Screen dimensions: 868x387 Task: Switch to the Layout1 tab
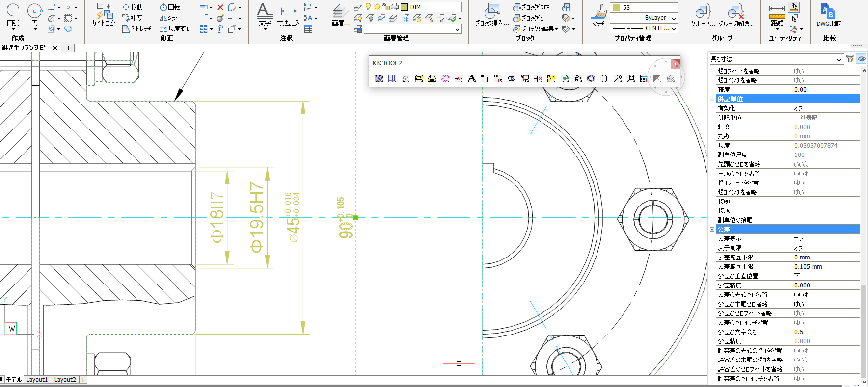(x=37, y=380)
